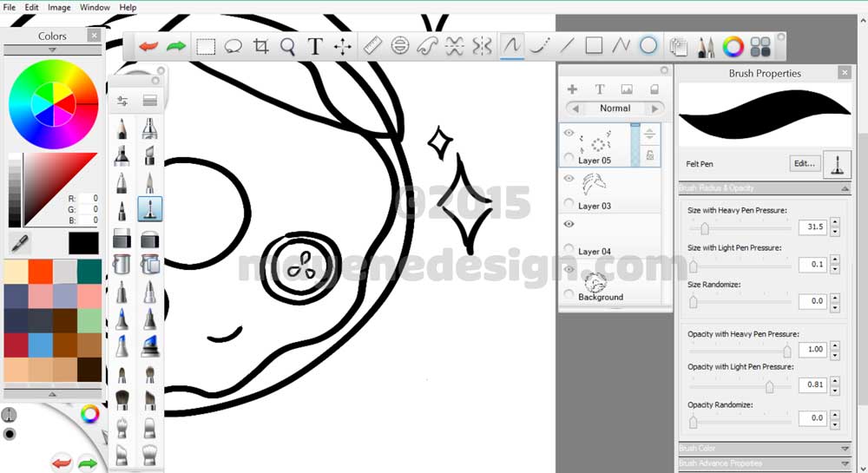The width and height of the screenshot is (868, 473).
Task: Click the Redo arrow in the top toolbar
Action: [x=176, y=46]
